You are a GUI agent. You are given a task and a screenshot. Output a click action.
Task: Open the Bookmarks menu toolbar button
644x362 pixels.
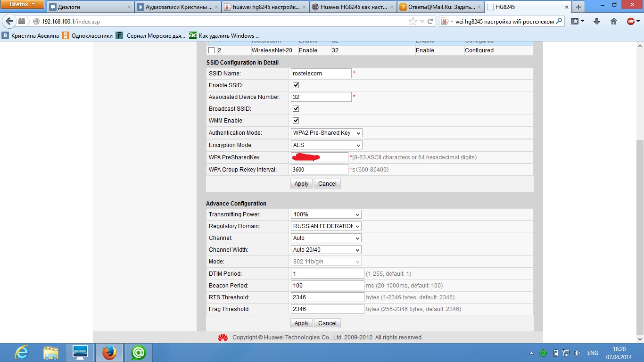coord(578,21)
